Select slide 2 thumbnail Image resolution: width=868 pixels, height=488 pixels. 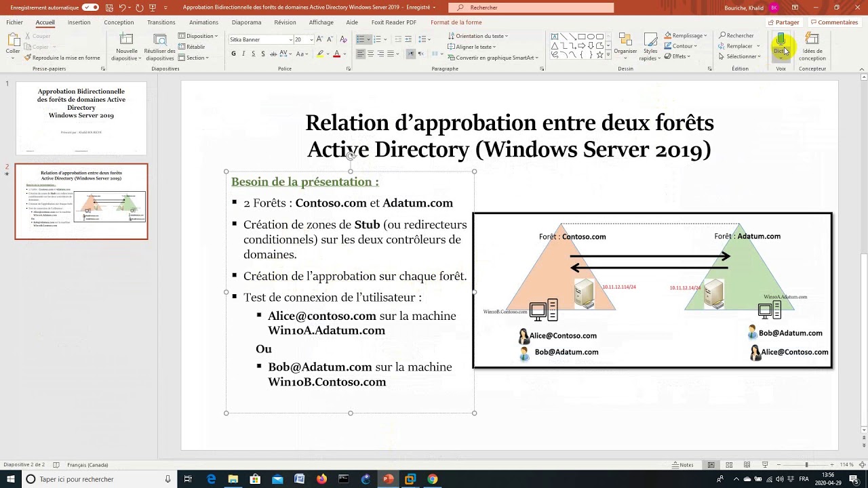coord(81,201)
